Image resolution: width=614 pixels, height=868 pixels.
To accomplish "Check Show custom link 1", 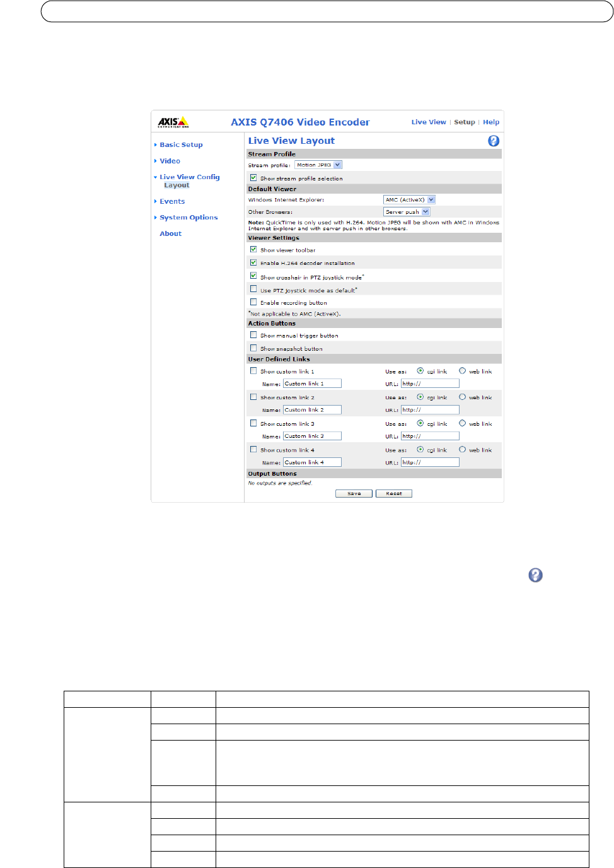I will [x=253, y=371].
